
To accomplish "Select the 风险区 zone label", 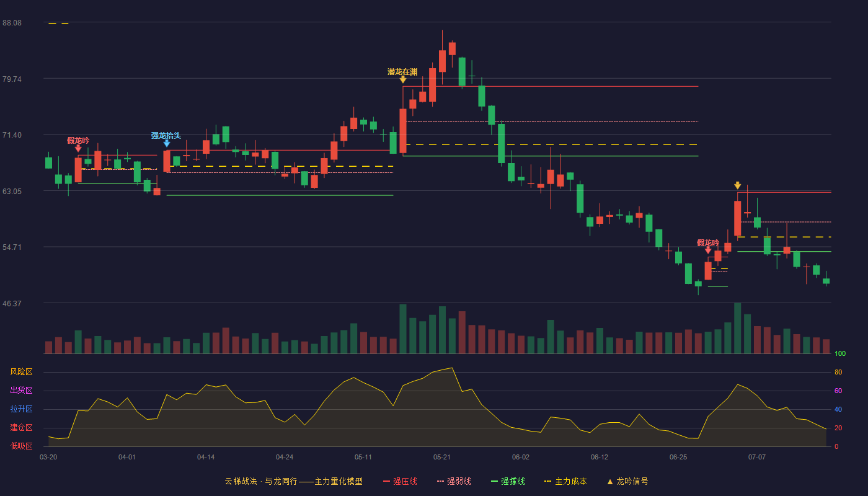I will pyautogui.click(x=22, y=372).
